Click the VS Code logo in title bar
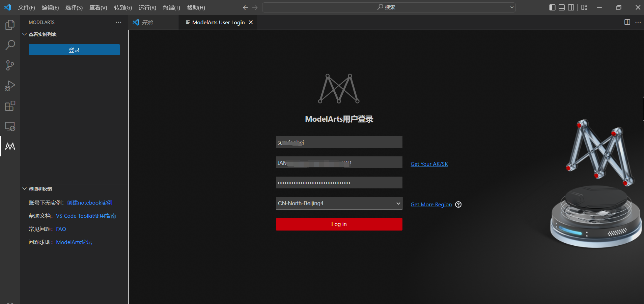 point(7,7)
